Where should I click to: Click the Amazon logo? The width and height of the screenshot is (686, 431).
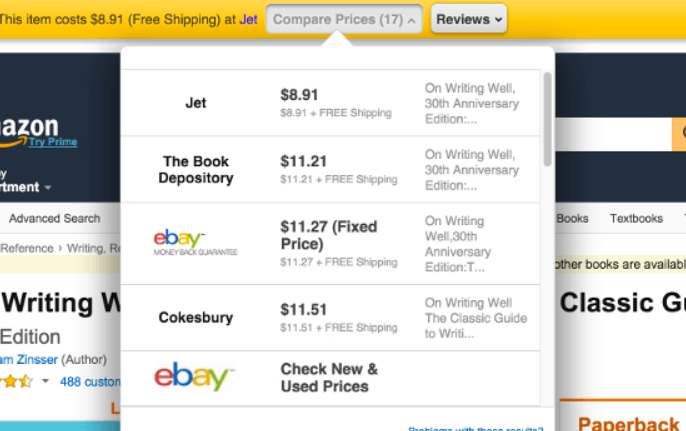[29, 132]
